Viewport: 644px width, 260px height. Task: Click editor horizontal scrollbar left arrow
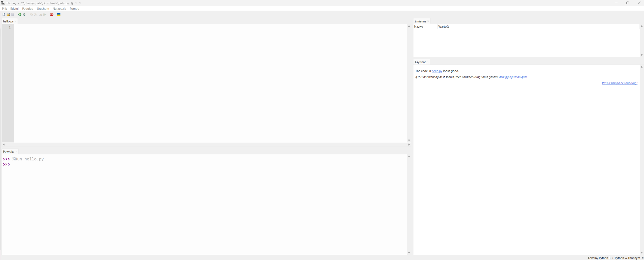click(4, 145)
